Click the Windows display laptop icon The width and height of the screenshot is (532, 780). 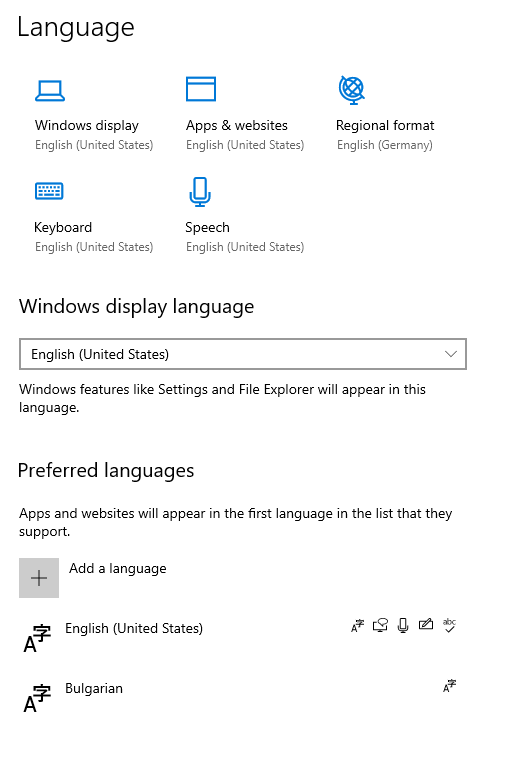[x=50, y=91]
